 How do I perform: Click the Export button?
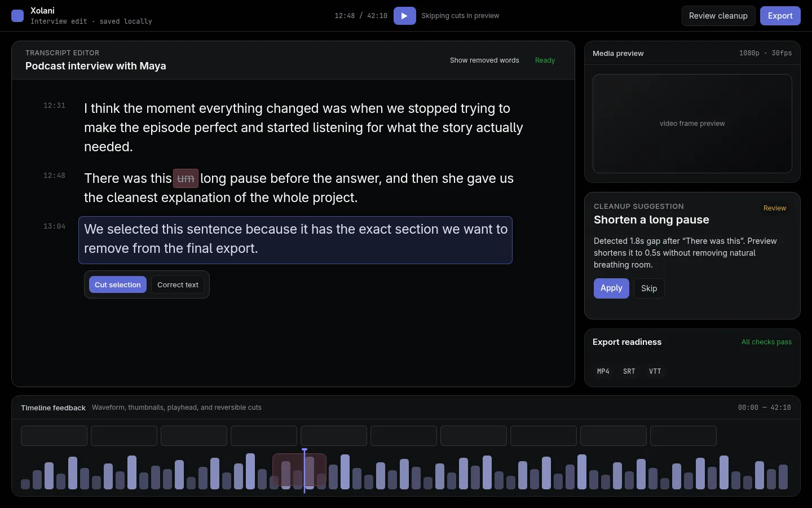point(780,16)
